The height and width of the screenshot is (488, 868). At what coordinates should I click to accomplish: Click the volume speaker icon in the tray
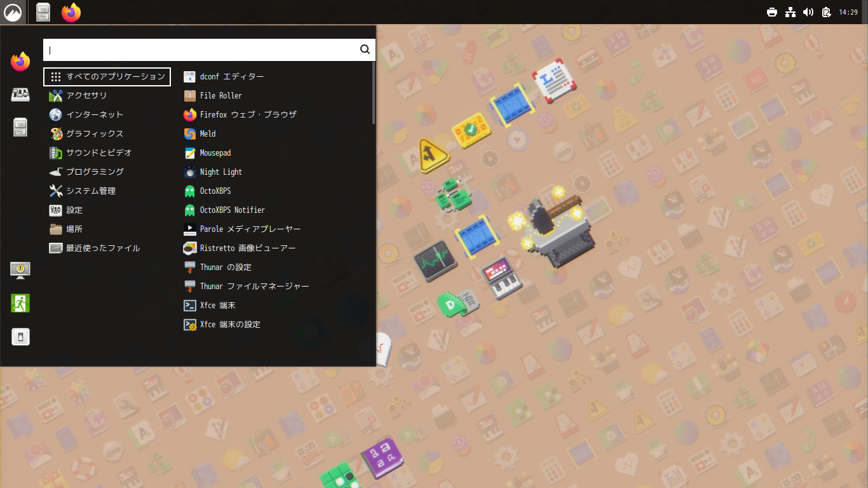pyautogui.click(x=808, y=12)
